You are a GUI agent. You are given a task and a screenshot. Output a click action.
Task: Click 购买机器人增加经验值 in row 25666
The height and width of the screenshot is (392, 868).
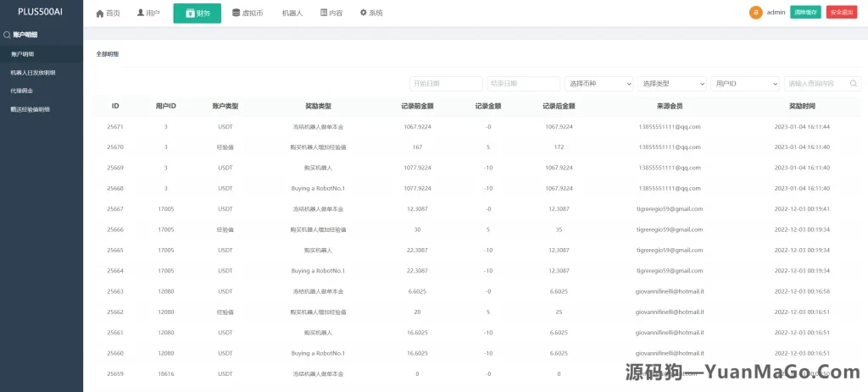click(319, 229)
